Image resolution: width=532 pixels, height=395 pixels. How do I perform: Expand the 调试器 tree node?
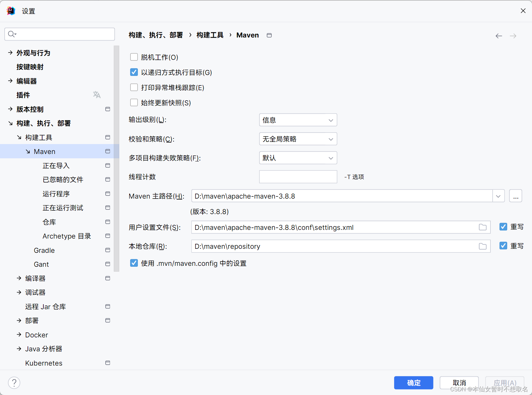19,292
